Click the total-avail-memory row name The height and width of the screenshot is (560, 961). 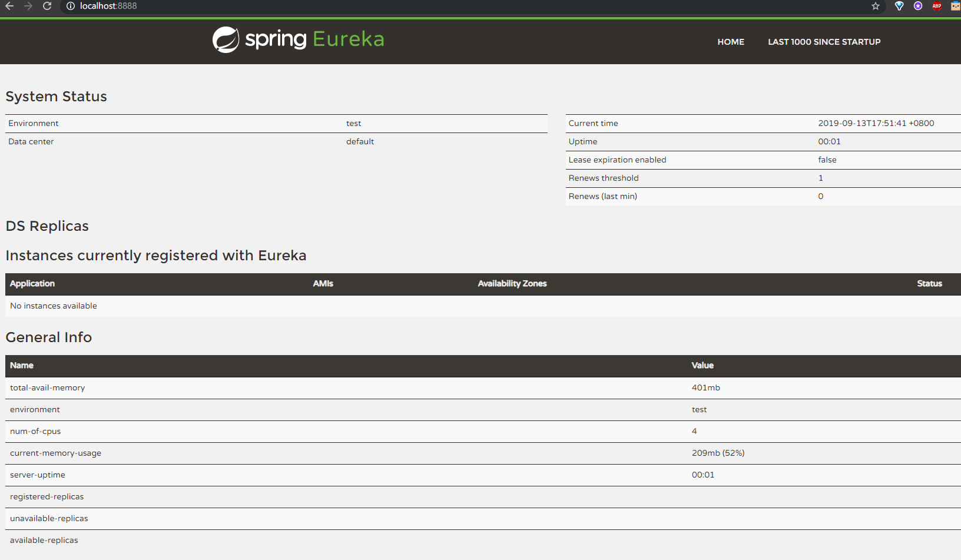[x=48, y=388]
